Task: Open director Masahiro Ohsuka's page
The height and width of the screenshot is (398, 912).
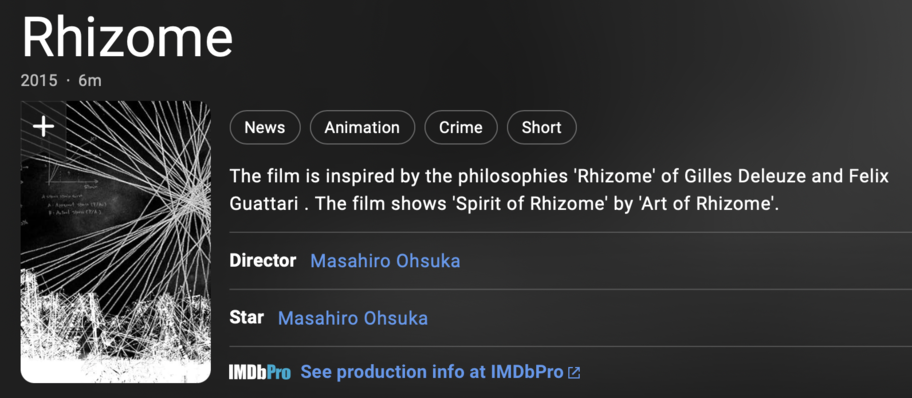Action: (x=385, y=261)
